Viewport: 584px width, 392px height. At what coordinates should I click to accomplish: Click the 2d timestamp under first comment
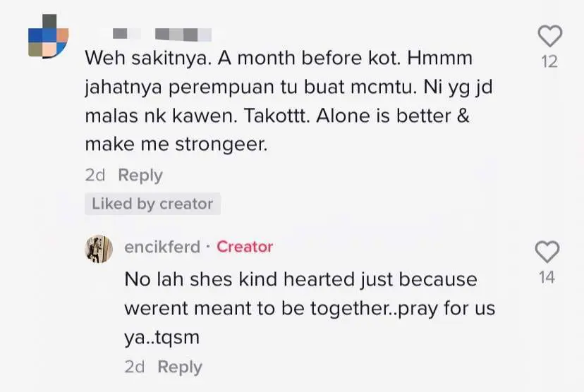pos(95,176)
